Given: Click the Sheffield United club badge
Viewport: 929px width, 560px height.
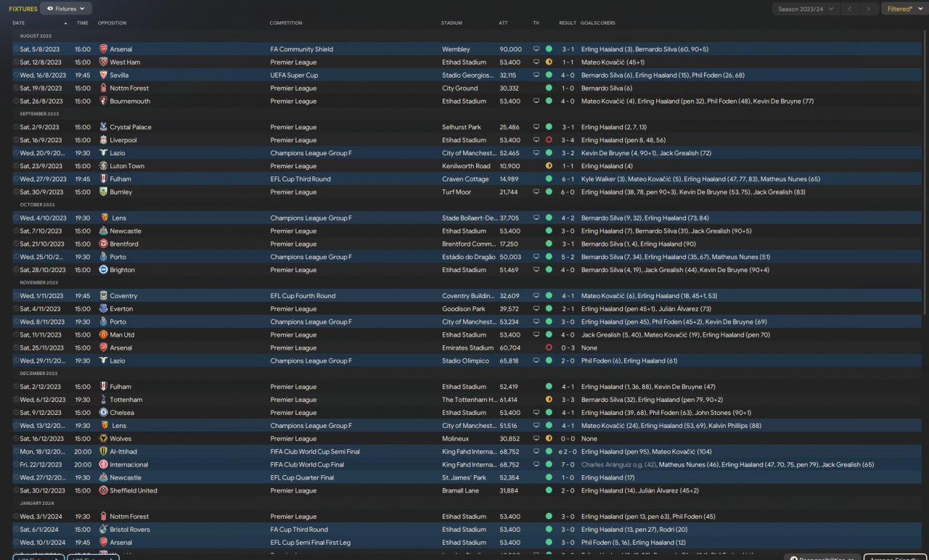Looking at the screenshot, I should pyautogui.click(x=103, y=491).
